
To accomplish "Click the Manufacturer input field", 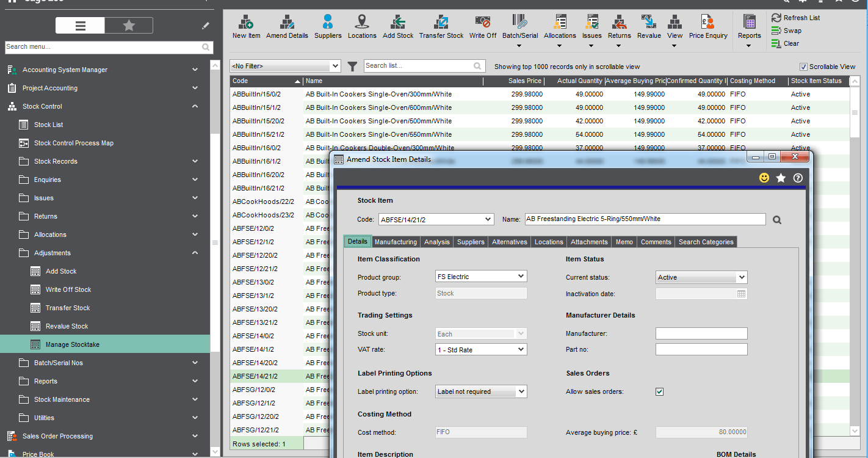I will [701, 333].
